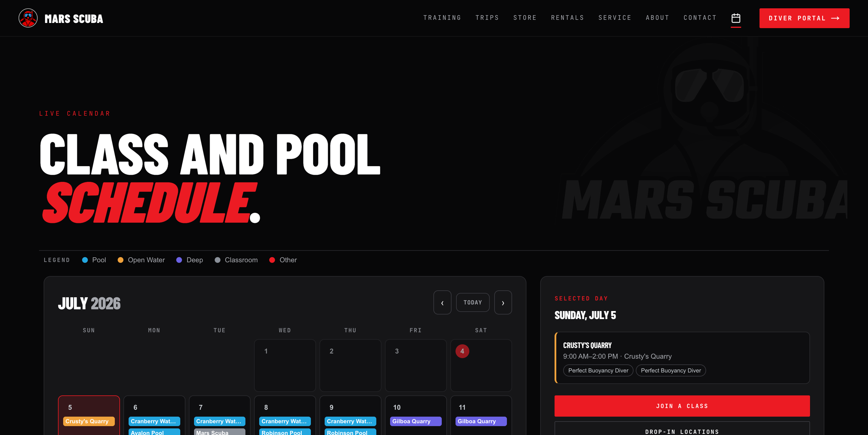Open the About page link

[x=657, y=18]
